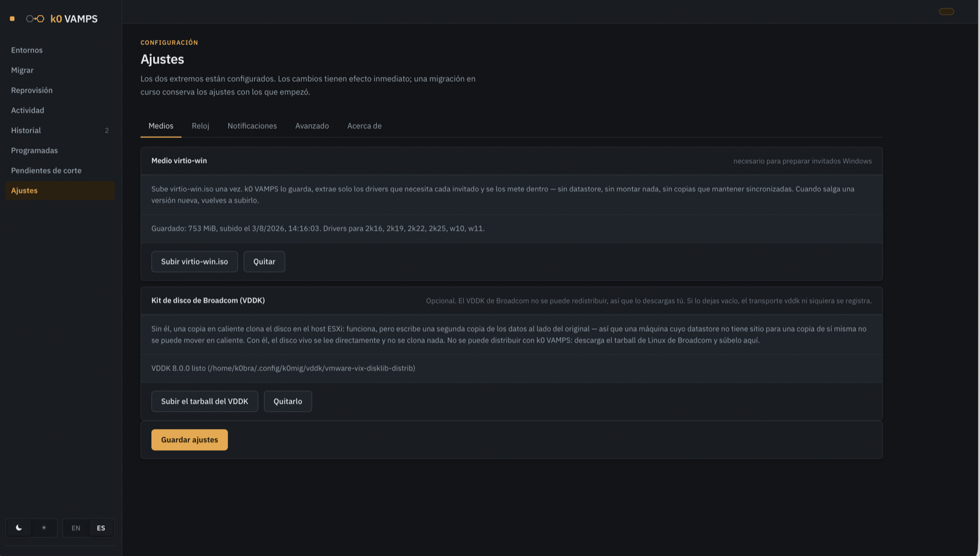This screenshot has width=980, height=556.
Task: Click the pill-shaped status indicator in the top-right corner
Action: (946, 12)
